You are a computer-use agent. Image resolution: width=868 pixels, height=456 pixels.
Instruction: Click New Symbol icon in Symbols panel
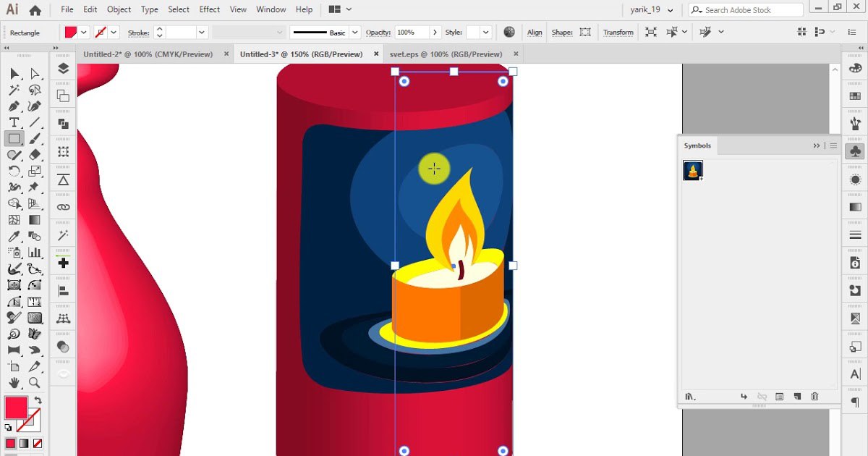[x=797, y=397]
